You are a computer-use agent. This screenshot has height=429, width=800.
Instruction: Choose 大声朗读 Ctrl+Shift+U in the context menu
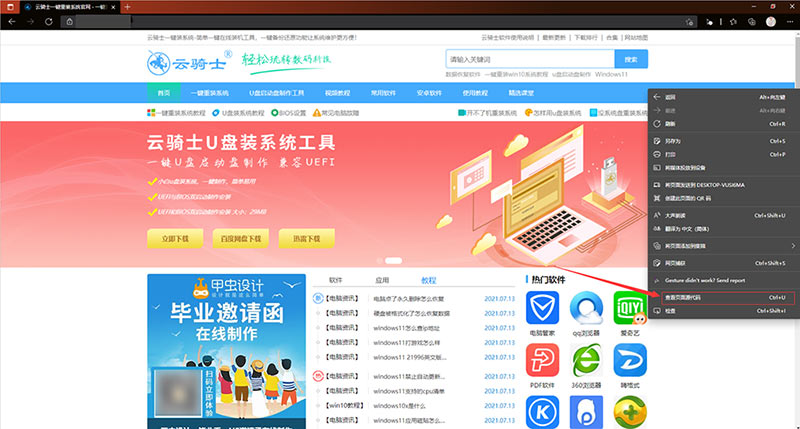[723, 215]
